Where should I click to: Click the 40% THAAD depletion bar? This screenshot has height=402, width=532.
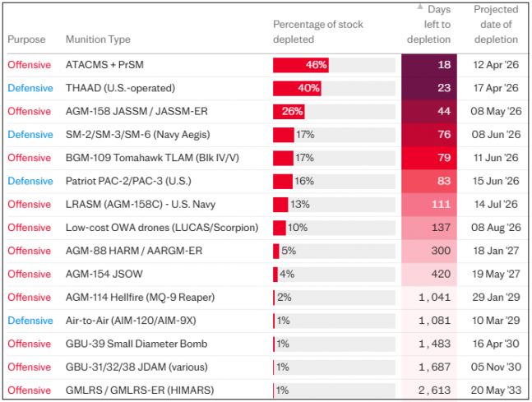[297, 88]
